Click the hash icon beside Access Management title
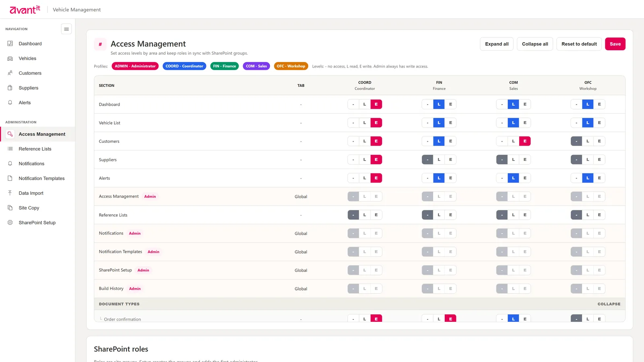The height and width of the screenshot is (362, 644). pos(100,44)
